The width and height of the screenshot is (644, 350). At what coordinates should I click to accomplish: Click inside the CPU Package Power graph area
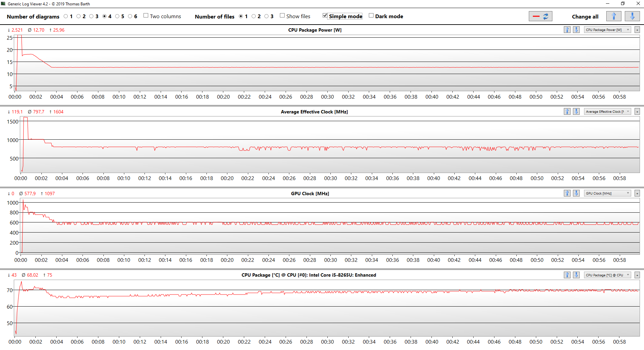pyautogui.click(x=327, y=63)
